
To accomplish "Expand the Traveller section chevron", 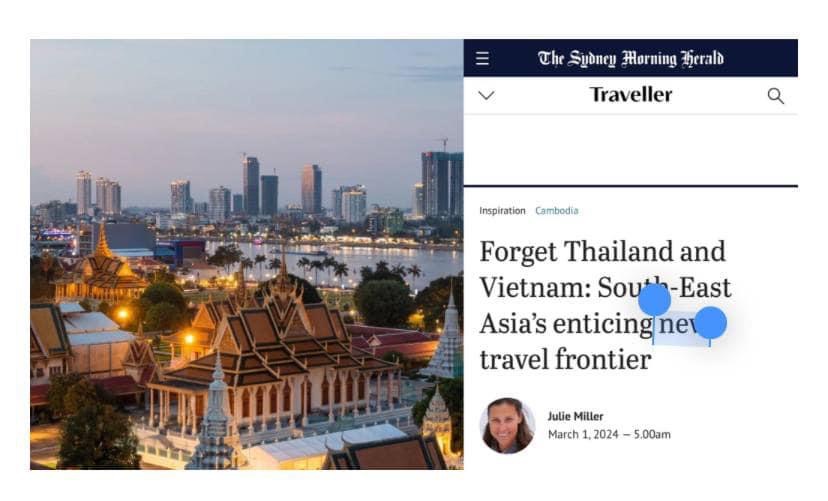I will tap(486, 96).
